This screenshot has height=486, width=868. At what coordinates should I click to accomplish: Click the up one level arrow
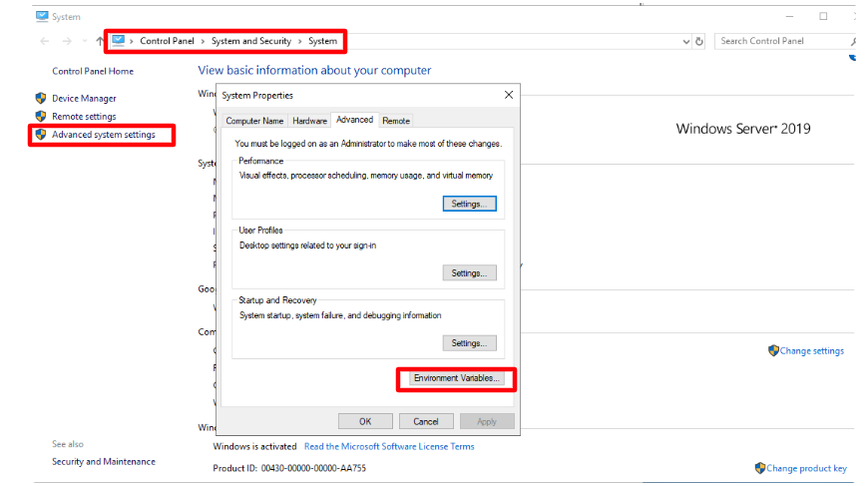tap(99, 41)
